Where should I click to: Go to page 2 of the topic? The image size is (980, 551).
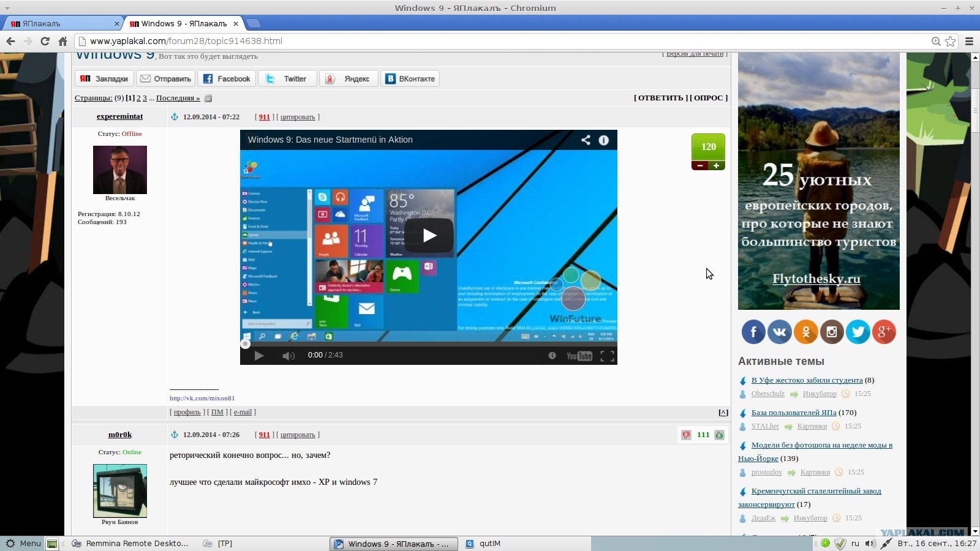tap(138, 98)
